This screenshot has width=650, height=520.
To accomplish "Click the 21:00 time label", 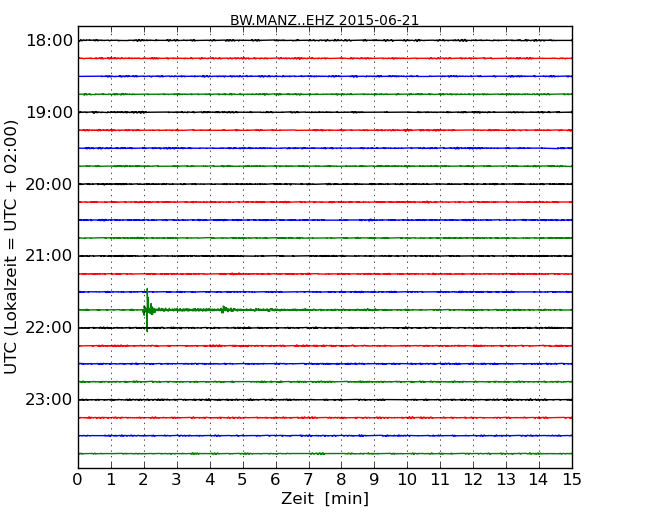I will pyautogui.click(x=49, y=256).
